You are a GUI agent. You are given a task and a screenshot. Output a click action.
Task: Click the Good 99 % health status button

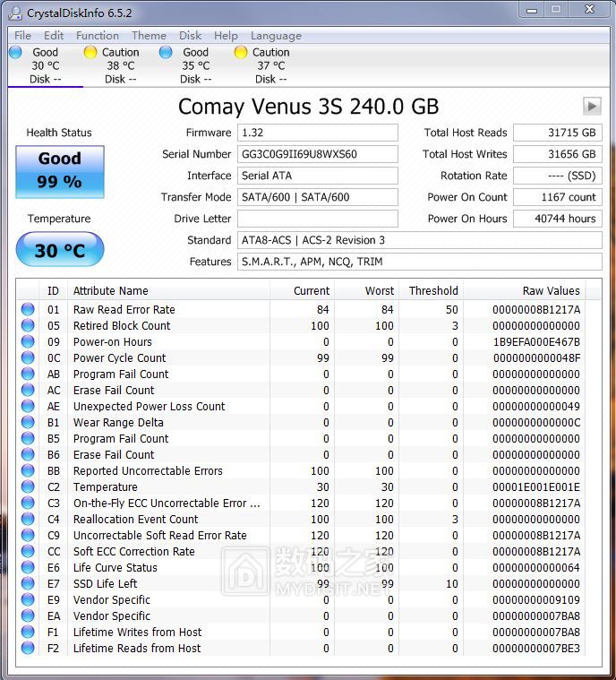pos(60,172)
